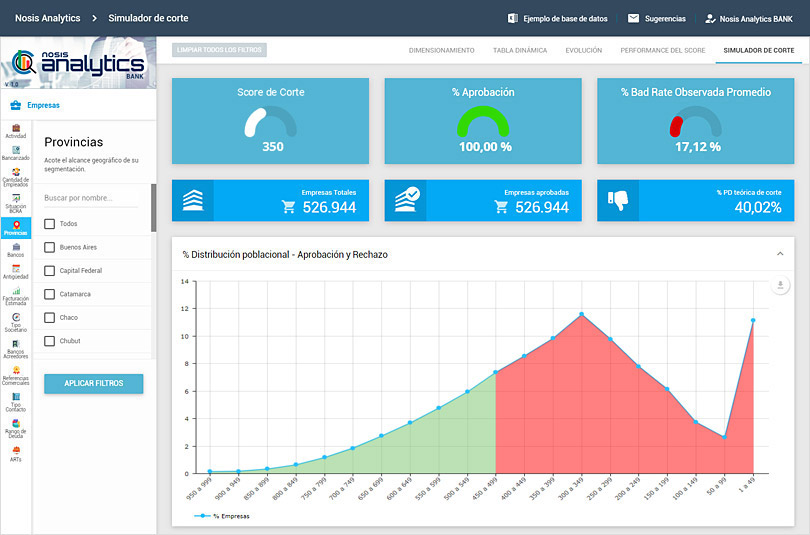Toggle the % Empresas legend entry
Screen dimensions: 810x535
point(222,516)
